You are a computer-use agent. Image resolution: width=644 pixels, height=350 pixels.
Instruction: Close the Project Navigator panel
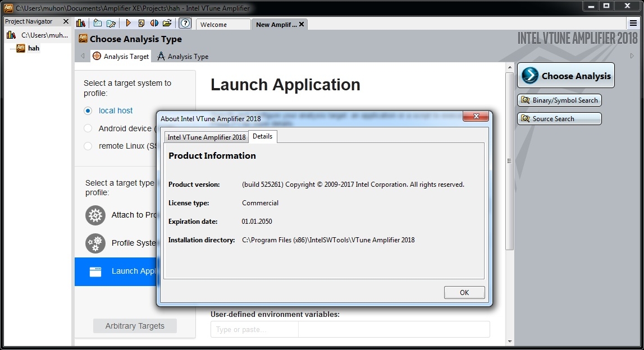(66, 21)
